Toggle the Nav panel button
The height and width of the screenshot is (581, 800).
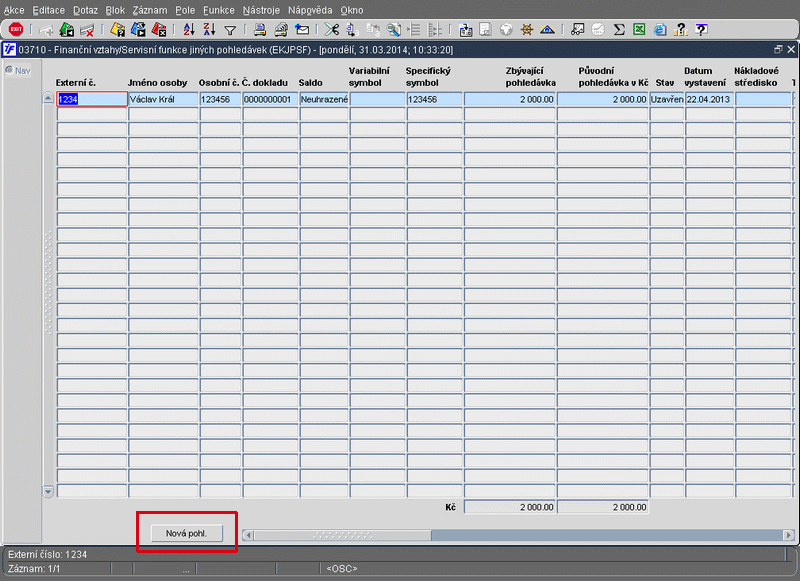click(x=18, y=70)
